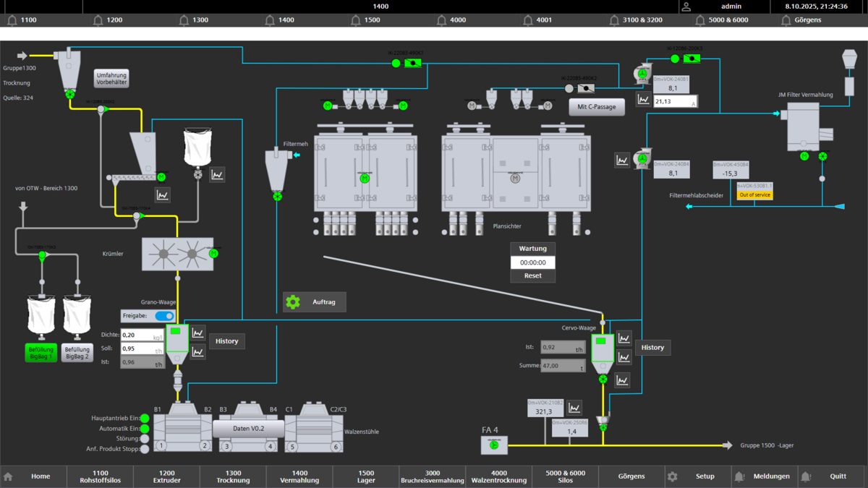Toggle Befüllung BigBag 2

(x=77, y=353)
